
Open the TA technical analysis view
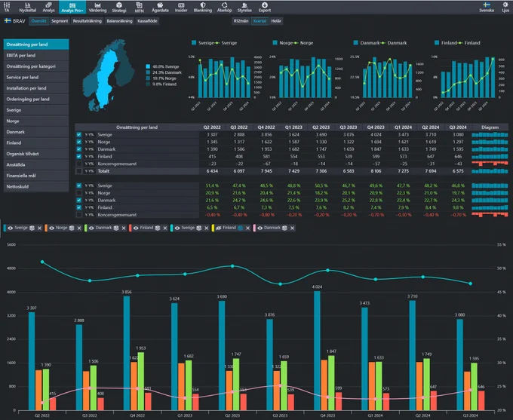7,7
